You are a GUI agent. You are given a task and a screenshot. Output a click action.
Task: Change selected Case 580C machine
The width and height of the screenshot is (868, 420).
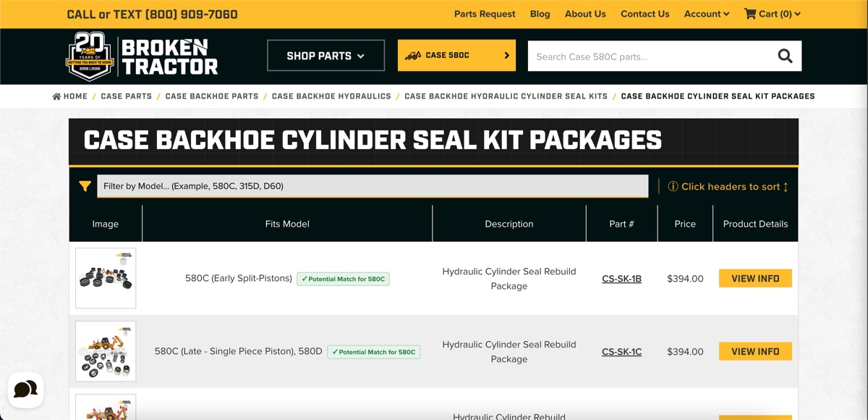coord(456,55)
